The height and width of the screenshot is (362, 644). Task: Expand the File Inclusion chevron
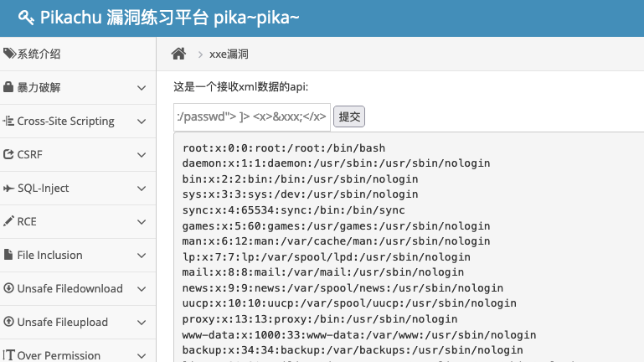click(x=142, y=256)
